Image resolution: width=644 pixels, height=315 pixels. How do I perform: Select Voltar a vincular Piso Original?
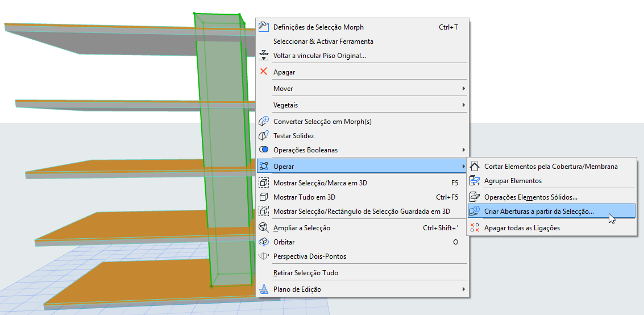362,56
